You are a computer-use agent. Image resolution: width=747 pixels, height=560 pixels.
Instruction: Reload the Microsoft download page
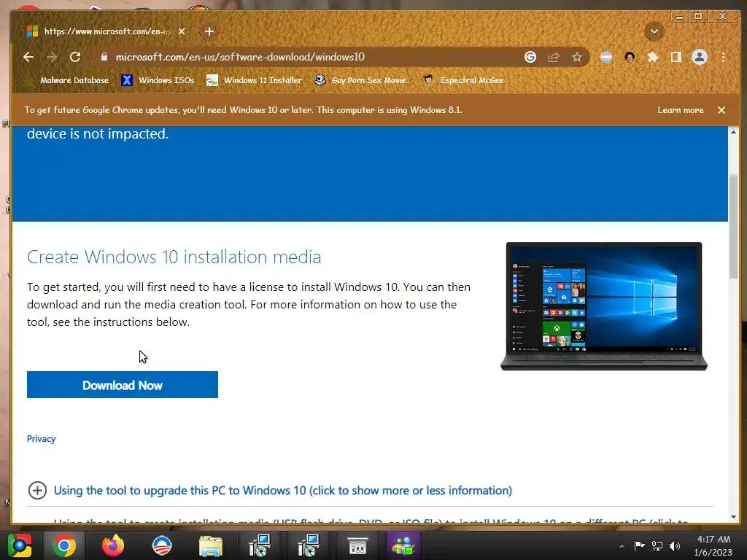(75, 57)
